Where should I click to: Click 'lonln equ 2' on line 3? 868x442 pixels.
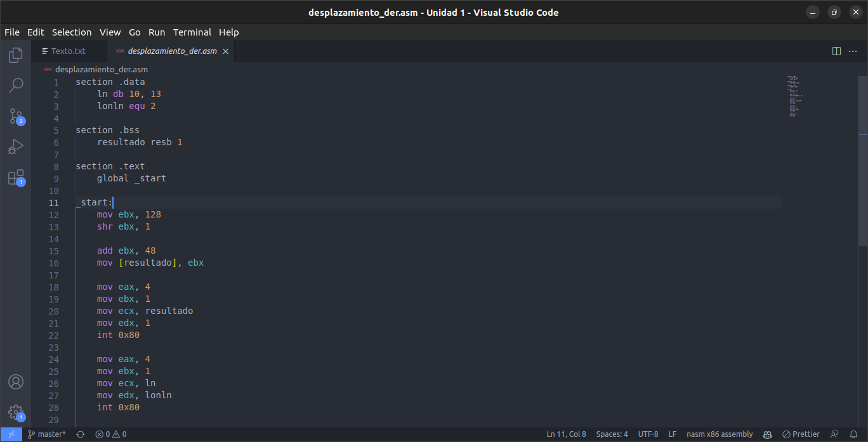point(126,106)
